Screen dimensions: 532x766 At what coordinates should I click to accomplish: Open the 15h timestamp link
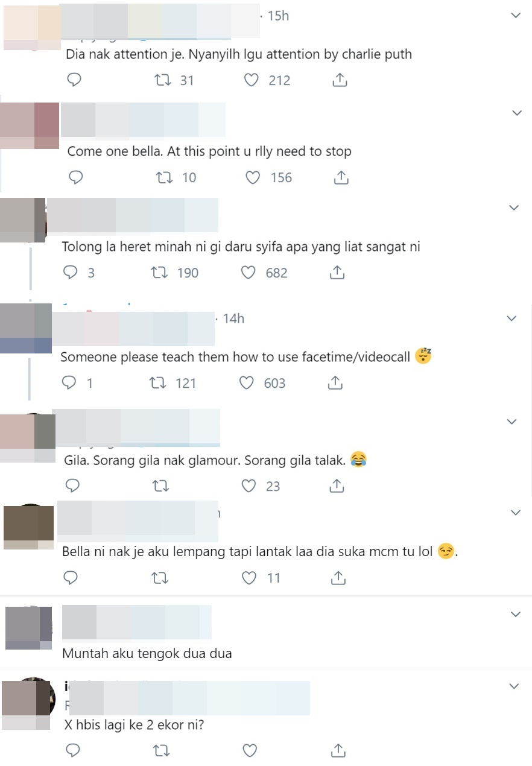pyautogui.click(x=278, y=16)
